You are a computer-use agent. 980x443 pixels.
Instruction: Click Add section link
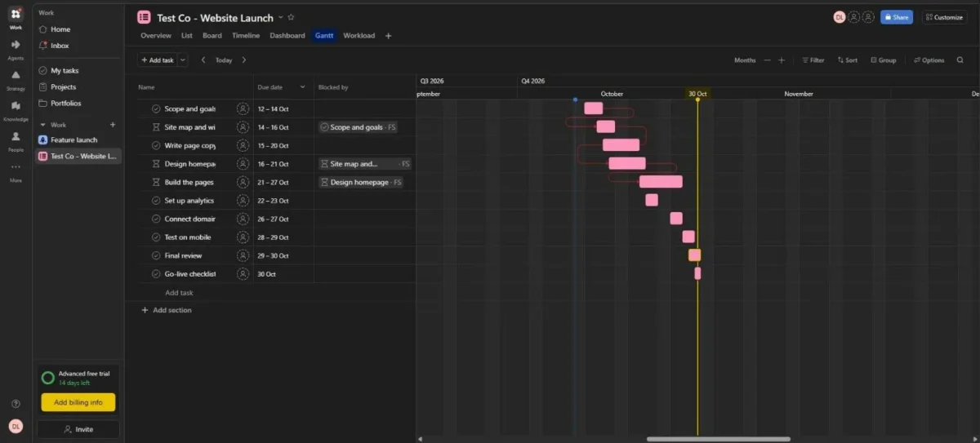[167, 310]
